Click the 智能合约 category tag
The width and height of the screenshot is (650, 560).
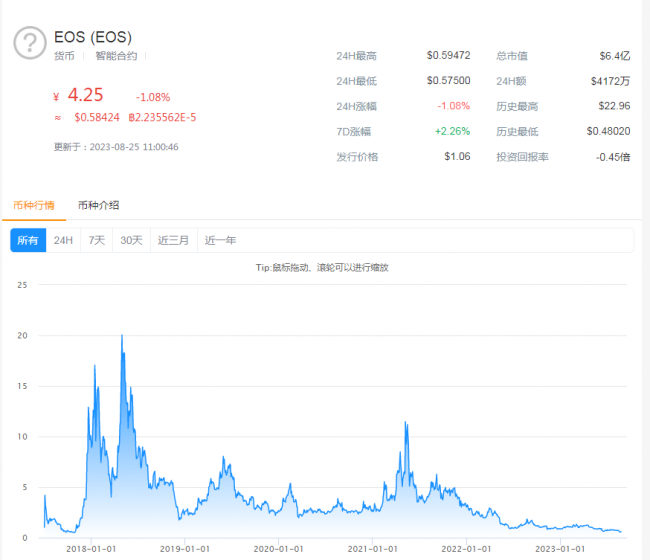(116, 56)
